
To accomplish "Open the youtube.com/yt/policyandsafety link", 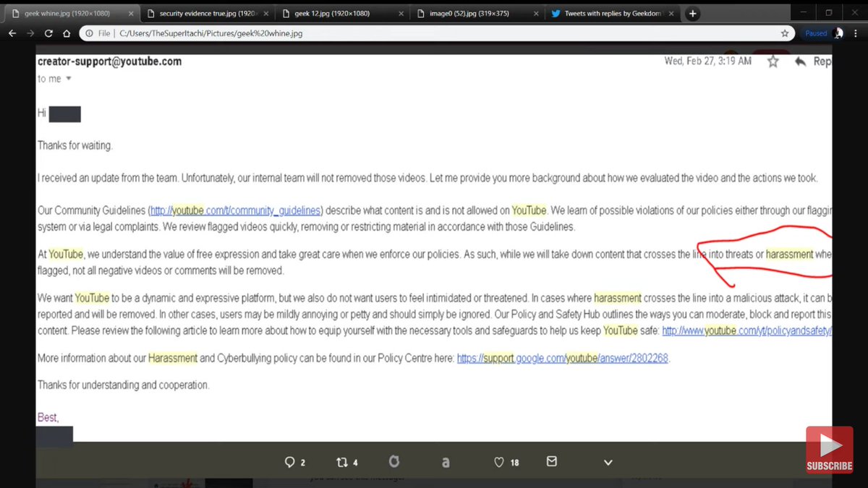I will click(747, 330).
